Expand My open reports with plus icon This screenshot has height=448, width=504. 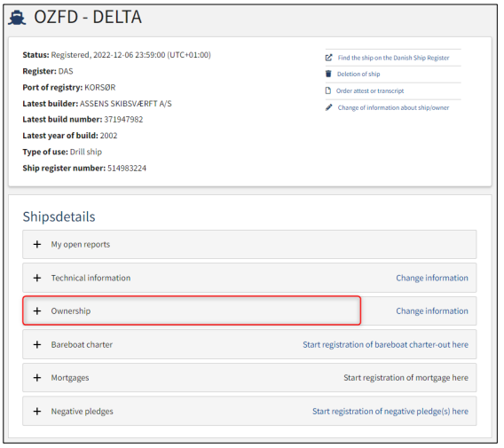click(37, 245)
